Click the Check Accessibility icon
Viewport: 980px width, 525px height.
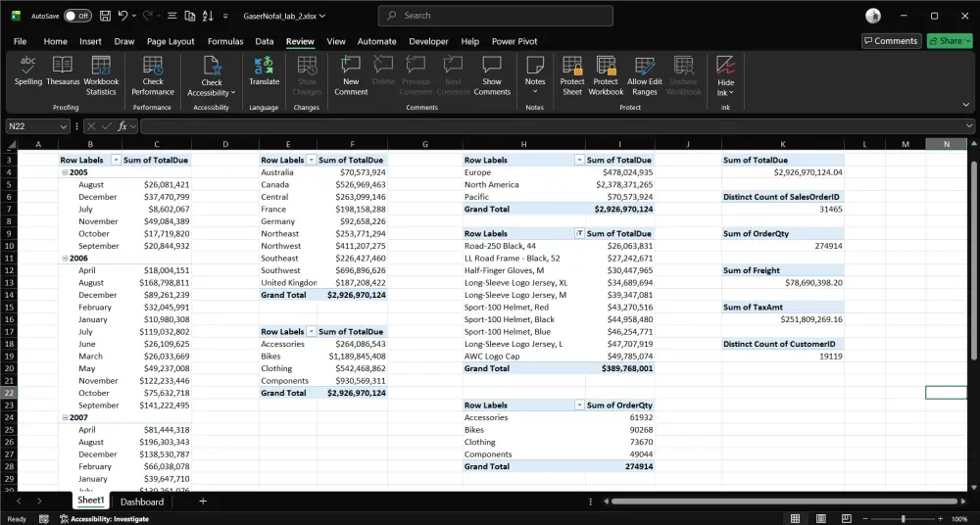pos(212,66)
